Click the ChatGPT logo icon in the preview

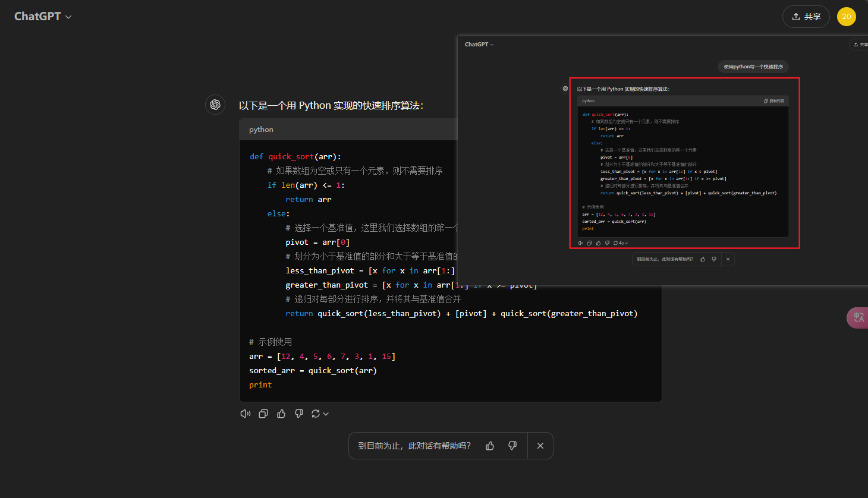(x=565, y=89)
